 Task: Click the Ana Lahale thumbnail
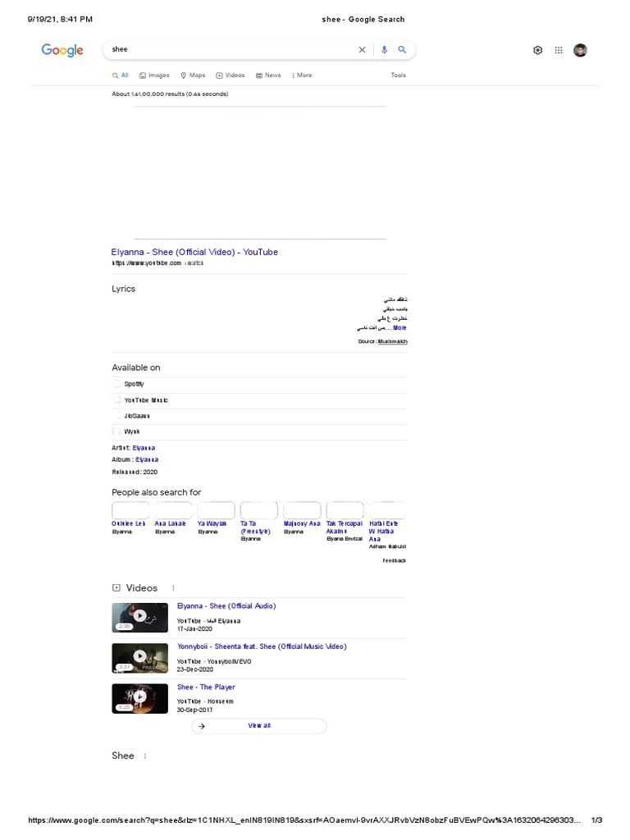point(173,510)
